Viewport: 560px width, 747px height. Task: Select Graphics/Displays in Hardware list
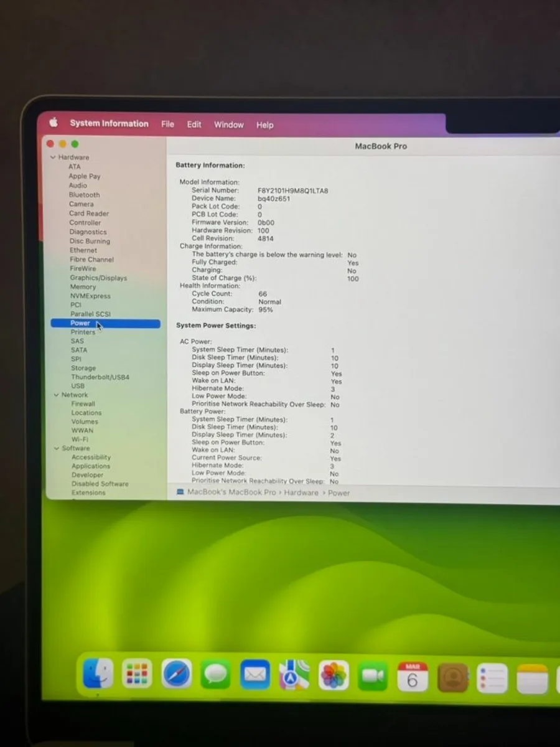pos(98,278)
